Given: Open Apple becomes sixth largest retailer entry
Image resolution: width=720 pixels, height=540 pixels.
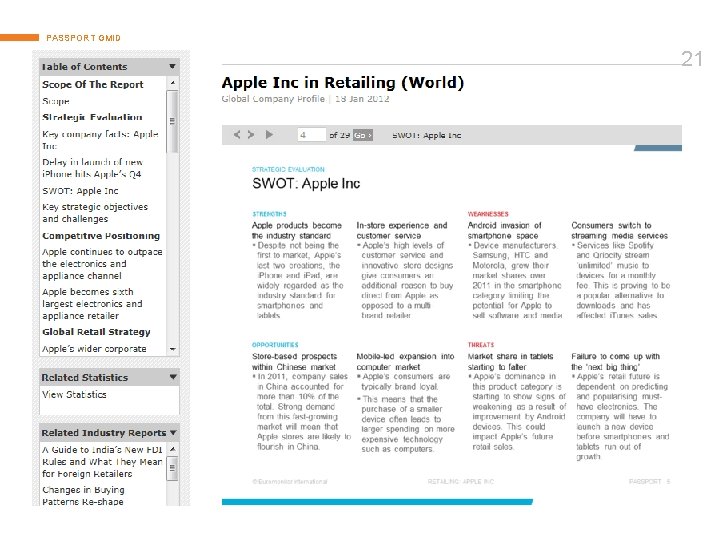Looking at the screenshot, I should click(x=92, y=304).
